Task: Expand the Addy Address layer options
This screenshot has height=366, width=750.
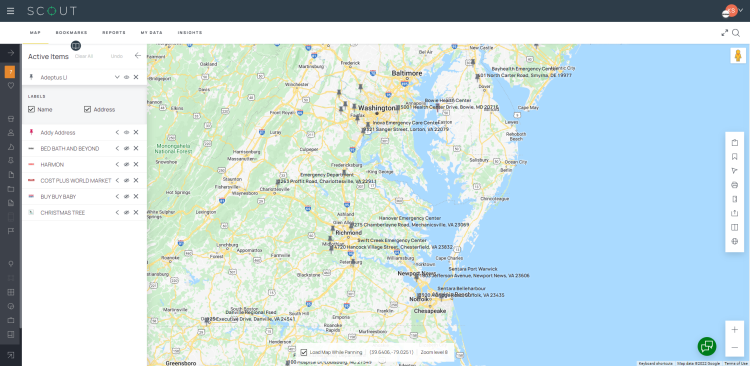Action: click(117, 133)
